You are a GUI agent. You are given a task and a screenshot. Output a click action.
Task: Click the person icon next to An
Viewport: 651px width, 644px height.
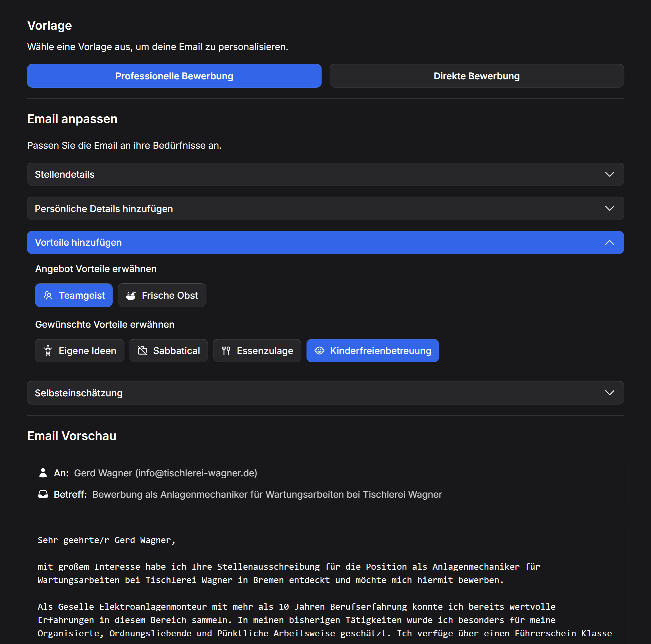point(43,473)
